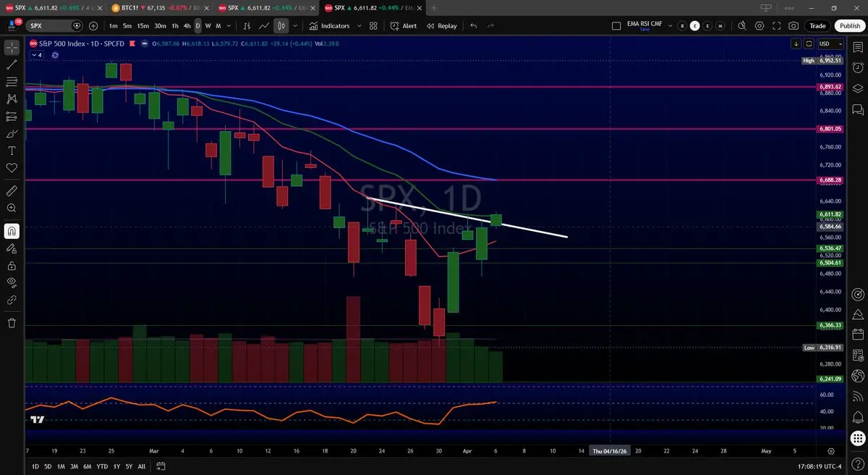Open a new tab with plus
Screen dimensions: 868x475
[x=433, y=8]
